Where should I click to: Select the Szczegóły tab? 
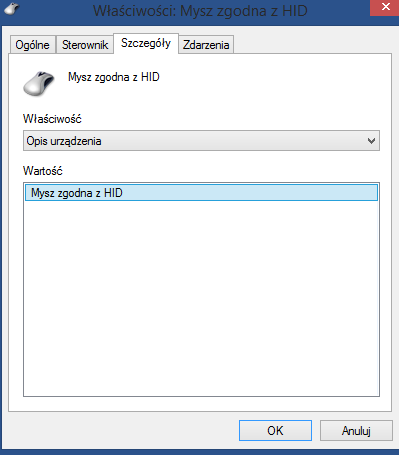coord(146,43)
